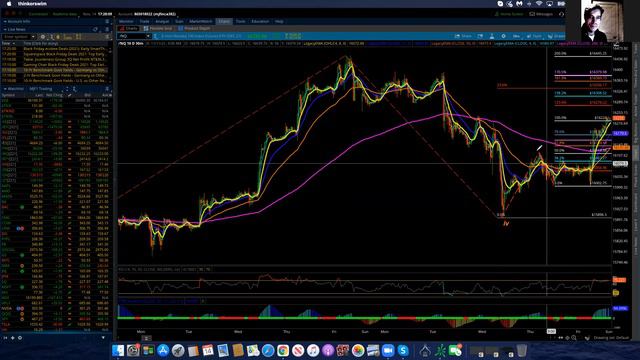Open the Squarespace Black Friday Deals news headline
The width and height of the screenshot is (640, 360).
point(64,54)
